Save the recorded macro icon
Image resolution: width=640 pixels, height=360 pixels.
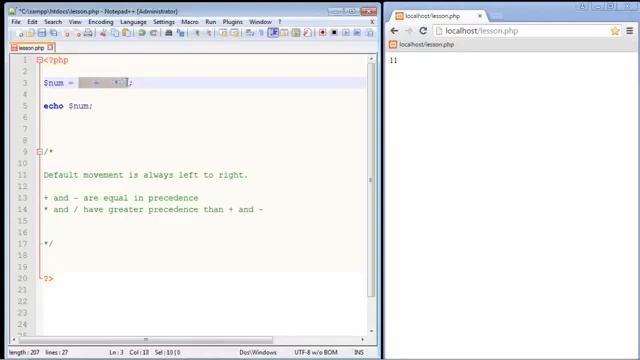[370, 33]
